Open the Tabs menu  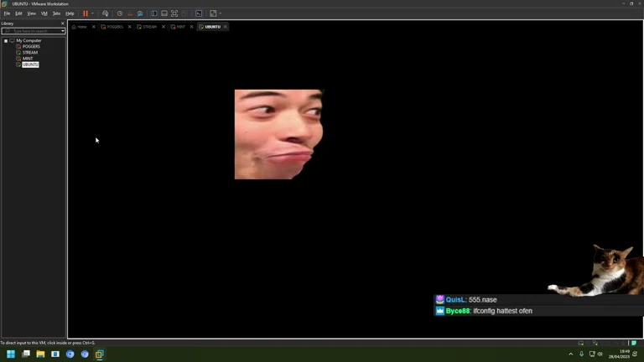[56, 13]
